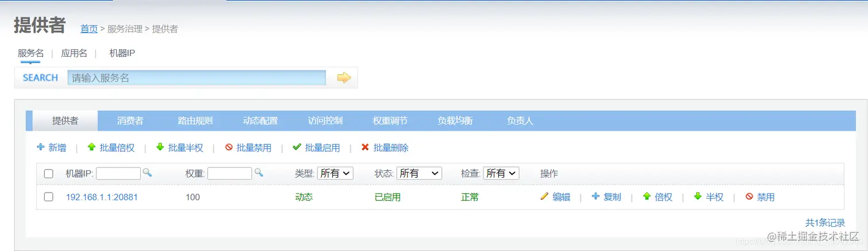Screen dimensions: 868x251
Task: Click the 复制 link in the row
Action: (613, 197)
